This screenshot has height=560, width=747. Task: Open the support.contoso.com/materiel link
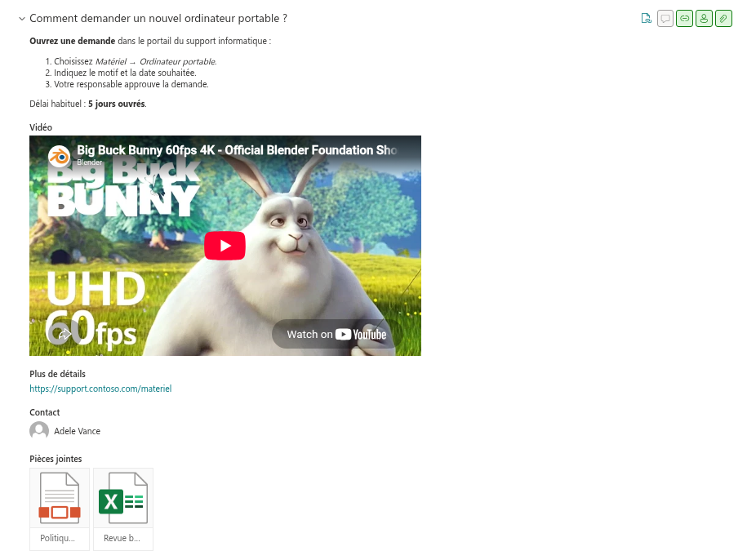pos(100,389)
